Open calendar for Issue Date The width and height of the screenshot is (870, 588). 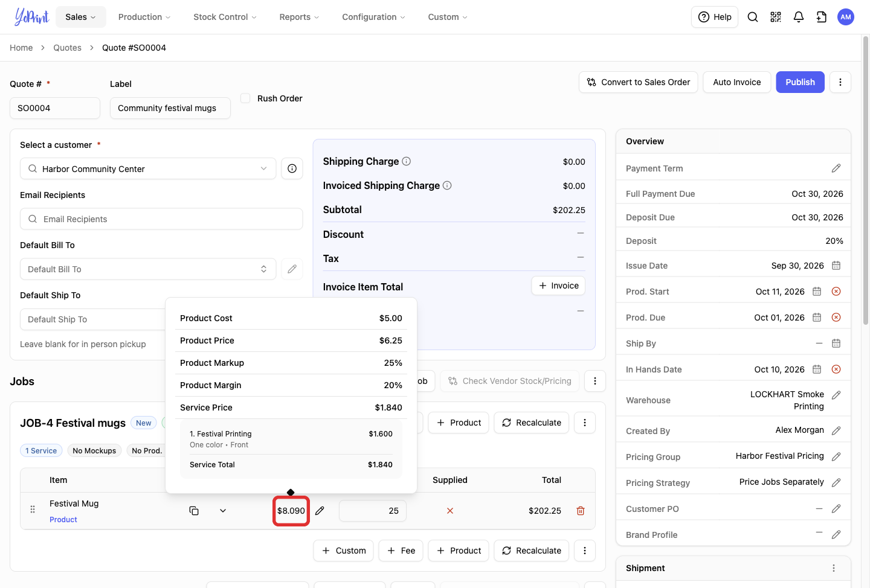click(836, 266)
